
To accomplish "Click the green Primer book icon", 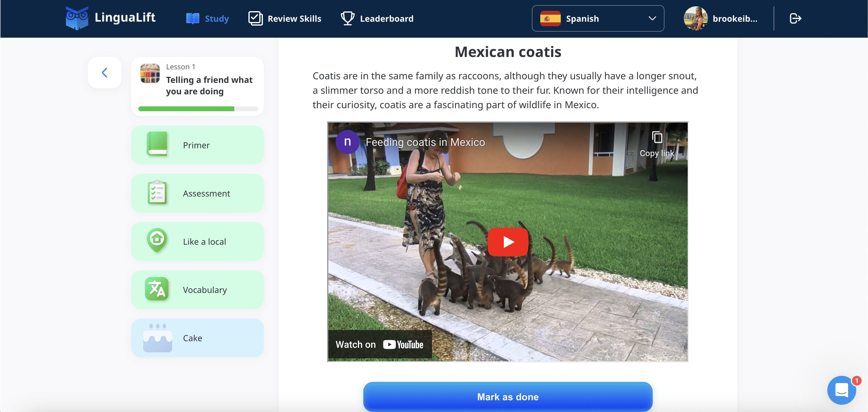I will click(x=157, y=144).
